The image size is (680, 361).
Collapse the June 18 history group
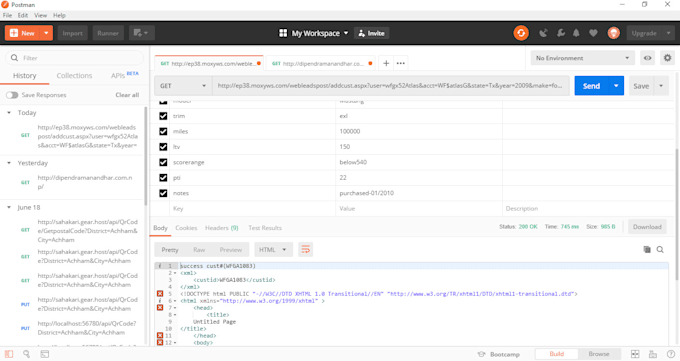(x=9, y=207)
